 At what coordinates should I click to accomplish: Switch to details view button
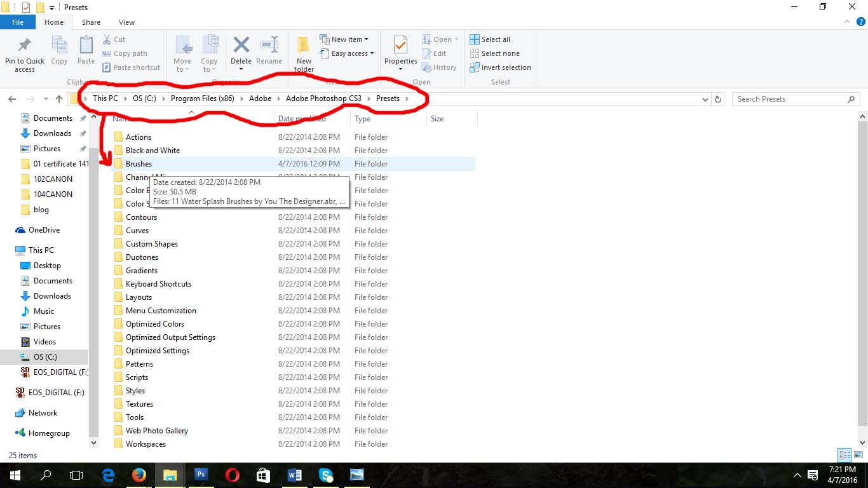(844, 455)
